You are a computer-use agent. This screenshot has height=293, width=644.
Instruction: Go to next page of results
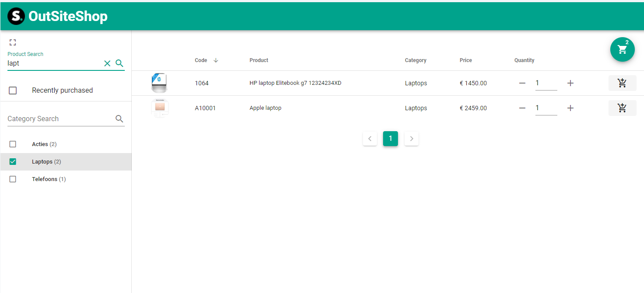412,139
